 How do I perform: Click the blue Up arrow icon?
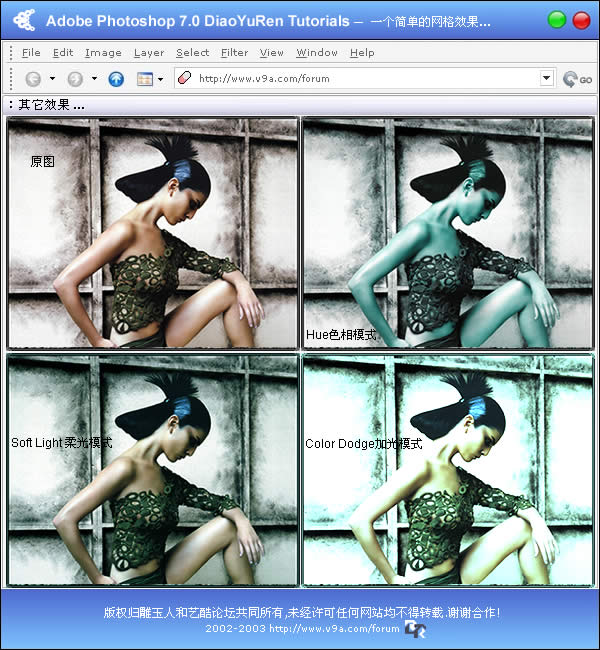coord(116,79)
